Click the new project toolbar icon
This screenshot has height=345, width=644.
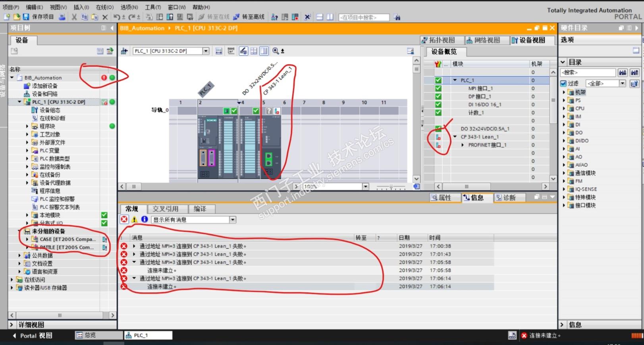pos(7,17)
